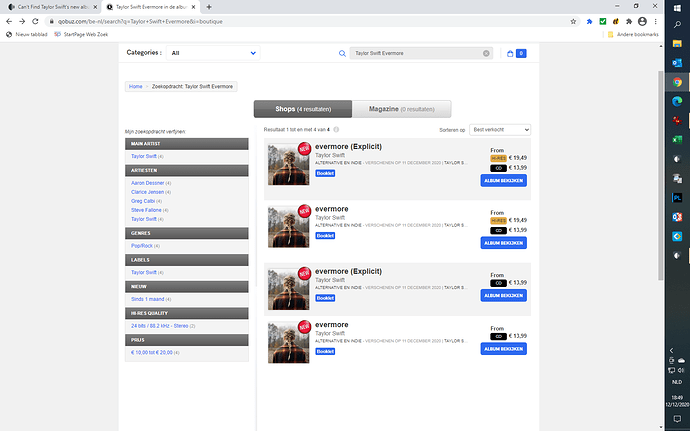The width and height of the screenshot is (690, 431).
Task: Open a new browser tab with plus icon
Action: [209, 7]
